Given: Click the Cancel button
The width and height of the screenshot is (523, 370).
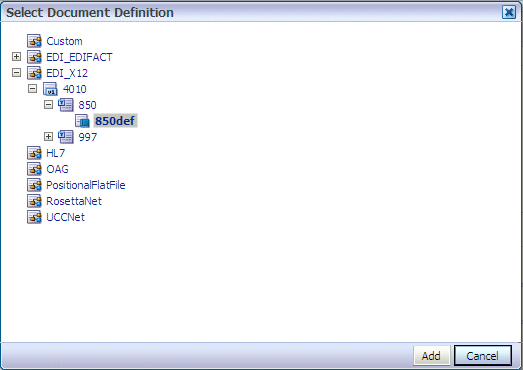Looking at the screenshot, I should [x=483, y=356].
